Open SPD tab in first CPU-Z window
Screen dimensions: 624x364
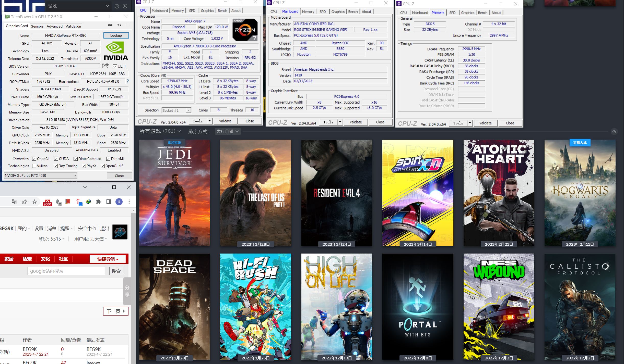[x=192, y=11]
